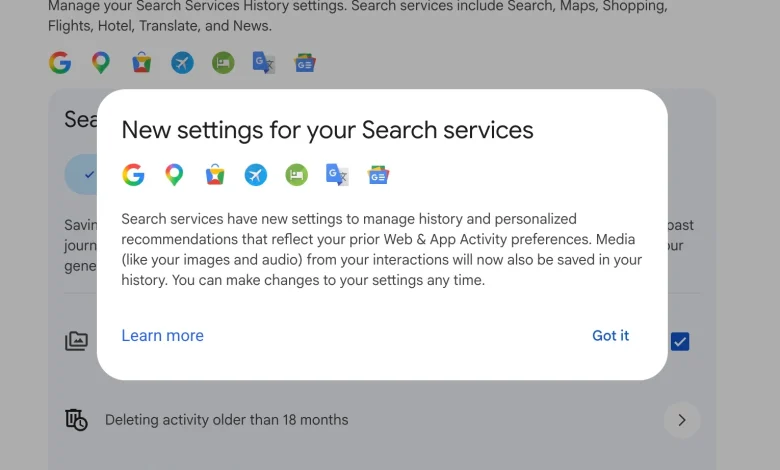780x470 pixels.
Task: Click the News icon in the page header
Action: pos(304,63)
